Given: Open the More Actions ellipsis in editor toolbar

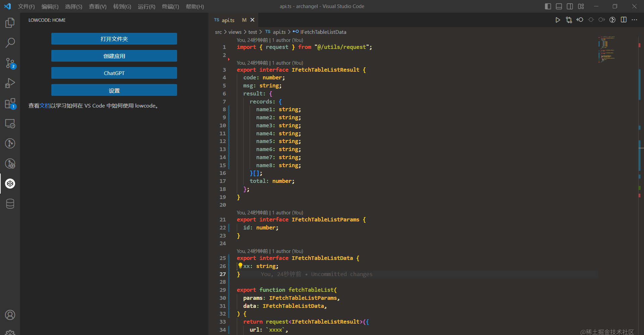Looking at the screenshot, I should coord(634,20).
